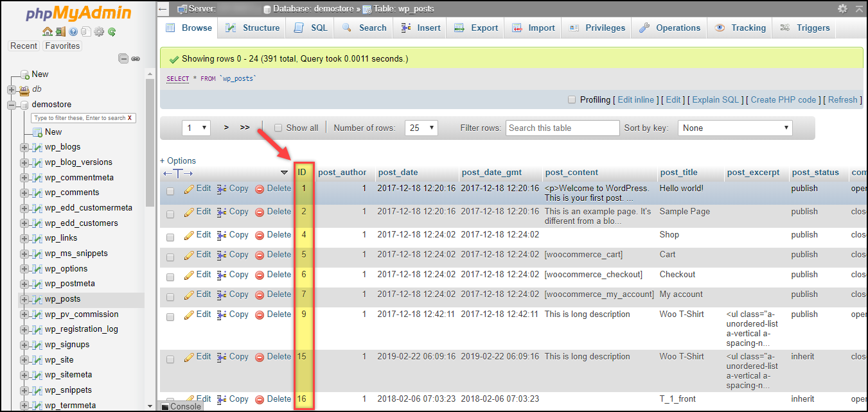Go to next page with > button
Image resolution: width=868 pixels, height=412 pixels.
click(226, 128)
